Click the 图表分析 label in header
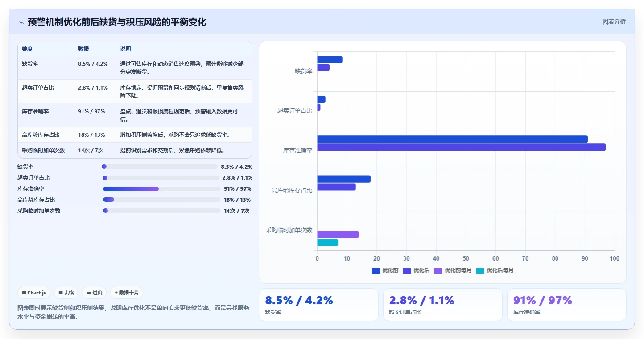The width and height of the screenshot is (644, 339). click(x=614, y=21)
